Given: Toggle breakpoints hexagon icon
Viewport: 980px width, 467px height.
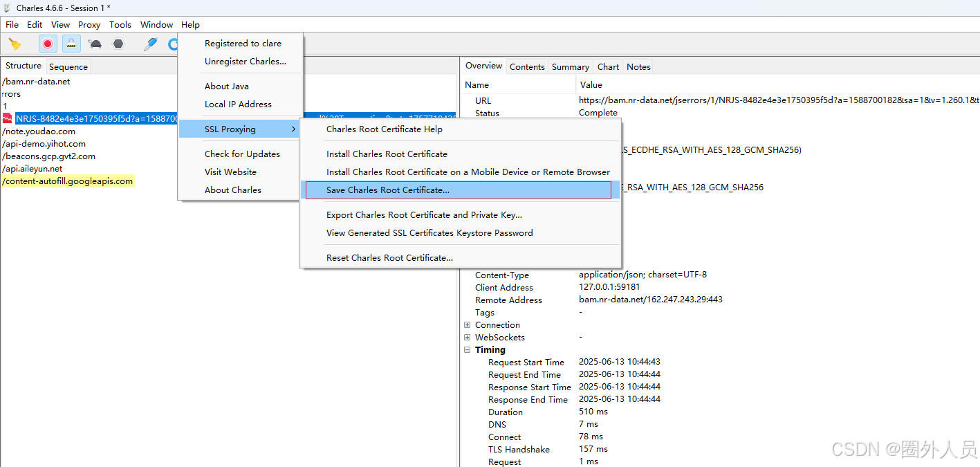Looking at the screenshot, I should coord(118,44).
